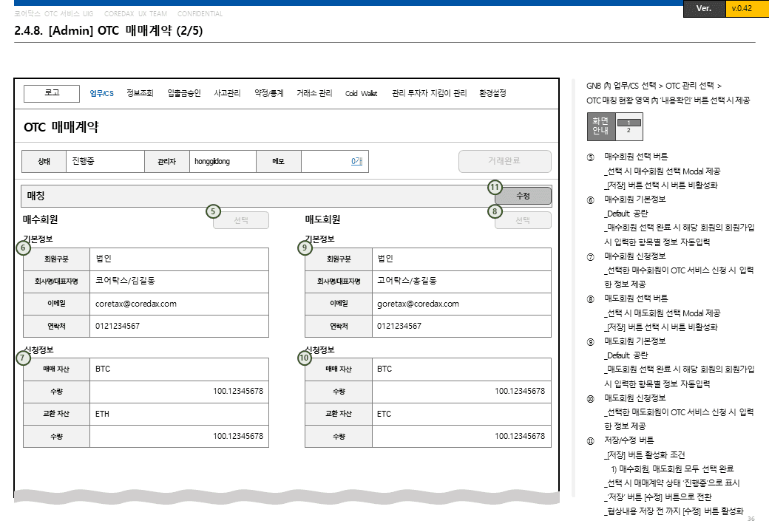Click the 매수회원 선택 button
The image size is (769, 532).
[241, 220]
